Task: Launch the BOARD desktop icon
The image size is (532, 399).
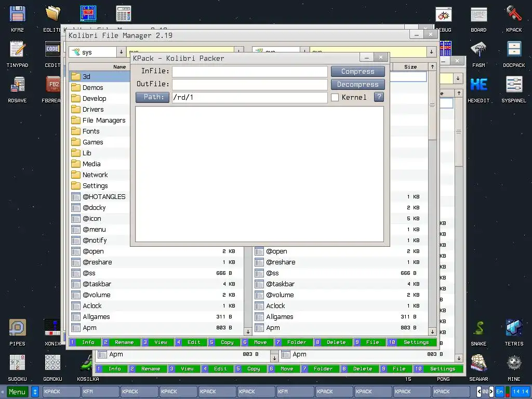Action: click(478, 19)
